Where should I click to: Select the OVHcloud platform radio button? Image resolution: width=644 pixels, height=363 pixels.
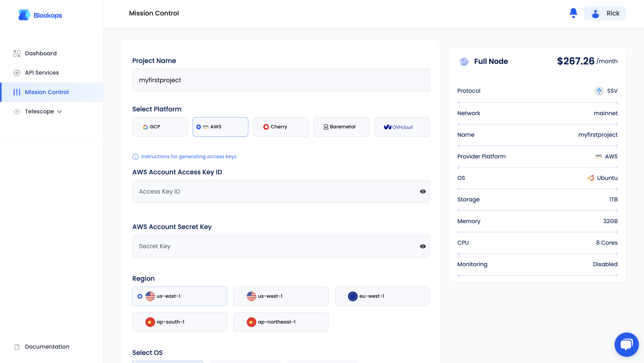380,127
